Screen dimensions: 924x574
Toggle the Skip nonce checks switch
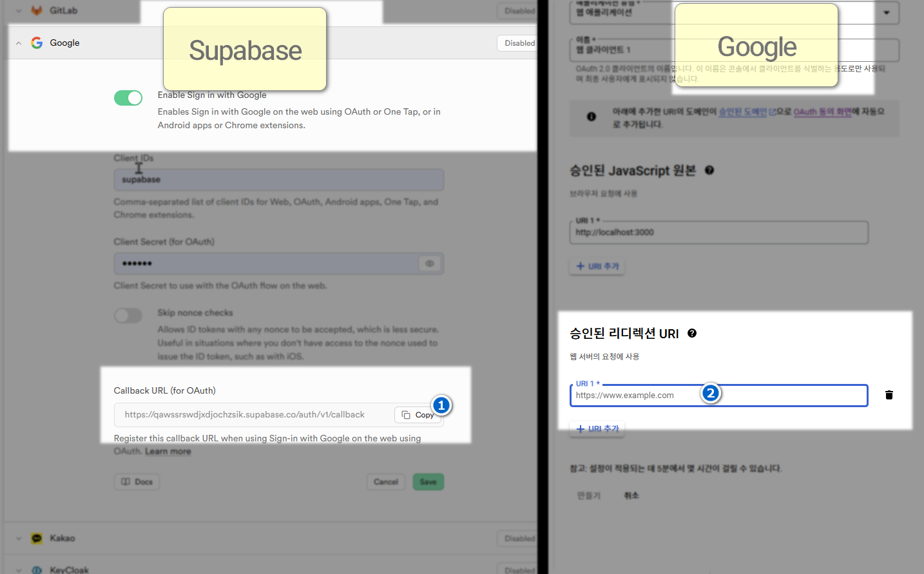pyautogui.click(x=128, y=315)
